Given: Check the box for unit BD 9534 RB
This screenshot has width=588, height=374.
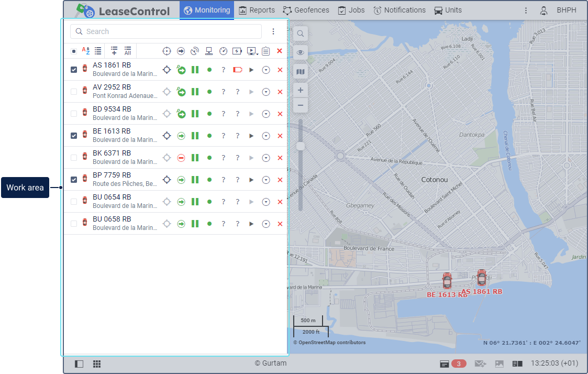Looking at the screenshot, I should (74, 114).
